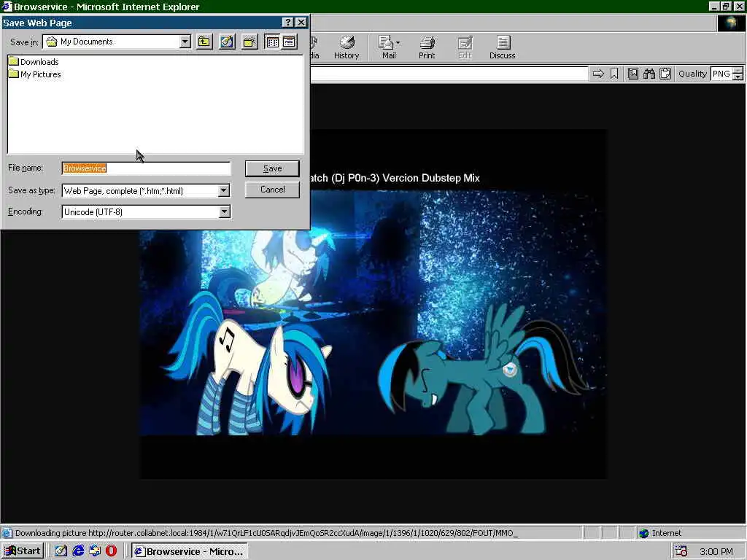Click the Go arrow beside address bar

598,74
